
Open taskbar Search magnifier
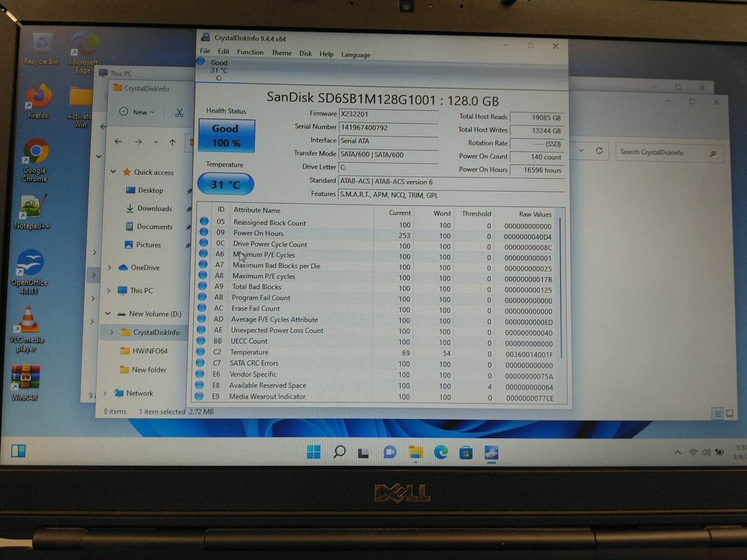(x=339, y=452)
